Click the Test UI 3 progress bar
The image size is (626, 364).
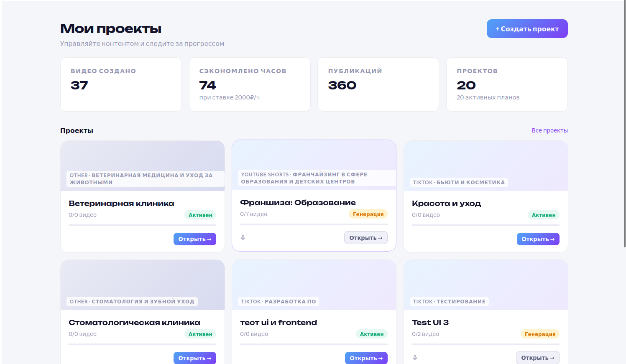[485, 344]
